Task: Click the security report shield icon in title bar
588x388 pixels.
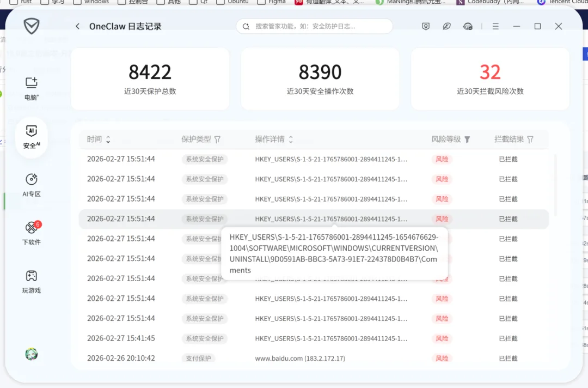Action: pyautogui.click(x=426, y=26)
